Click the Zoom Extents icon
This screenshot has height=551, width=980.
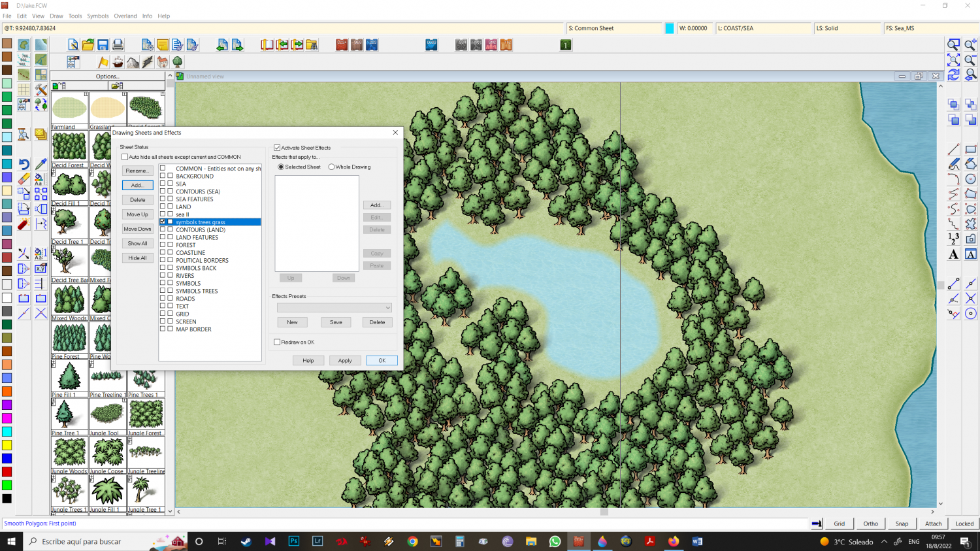point(954,59)
